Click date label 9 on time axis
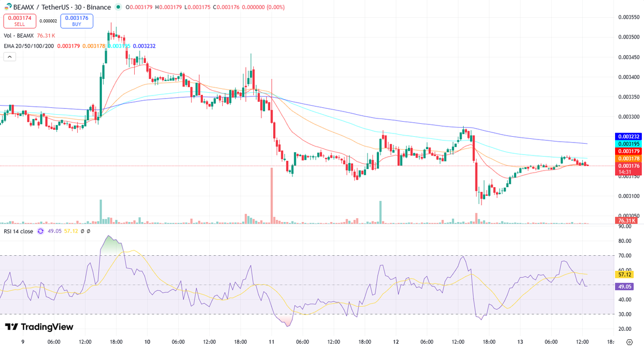The image size is (644, 348). (23, 342)
